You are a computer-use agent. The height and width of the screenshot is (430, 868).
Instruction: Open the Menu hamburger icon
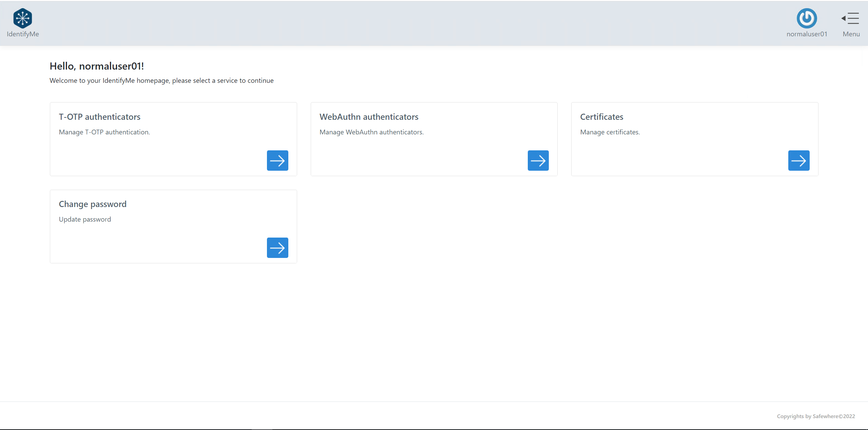[x=850, y=18]
